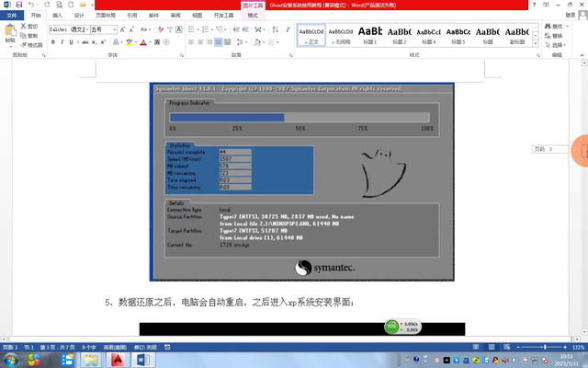Viewport: 588px width, 368px height.
Task: Toggle underline formatting
Action: [x=71, y=42]
